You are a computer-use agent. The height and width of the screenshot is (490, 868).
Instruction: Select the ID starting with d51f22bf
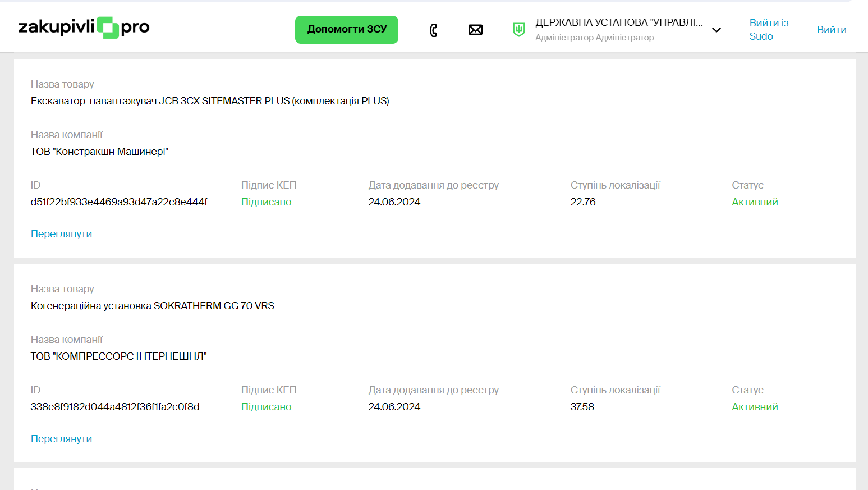pos(119,202)
